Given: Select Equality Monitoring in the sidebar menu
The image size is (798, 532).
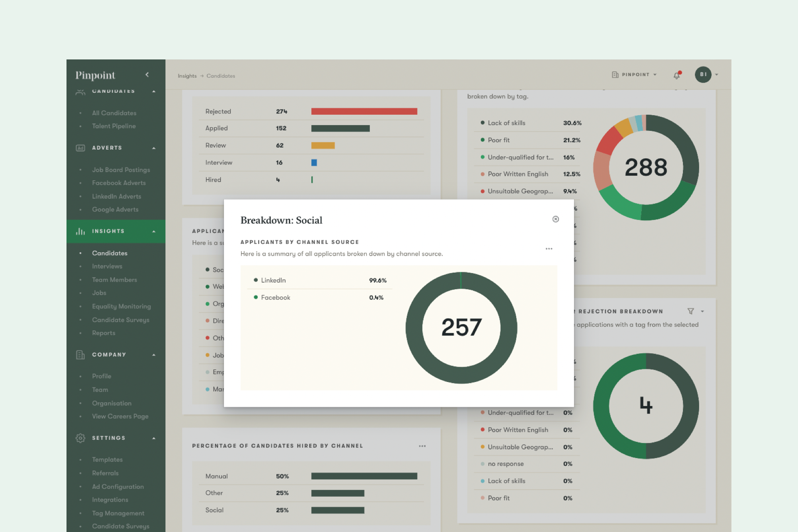Looking at the screenshot, I should pyautogui.click(x=121, y=306).
